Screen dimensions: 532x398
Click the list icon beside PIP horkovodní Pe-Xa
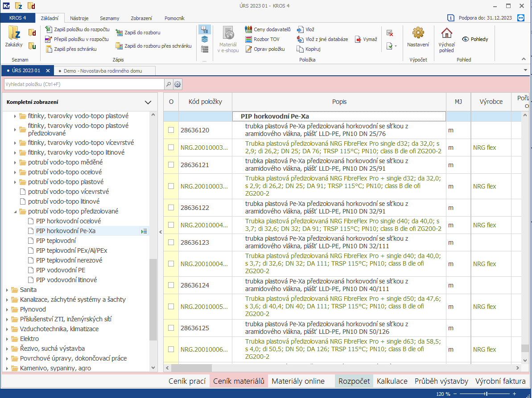point(144,231)
